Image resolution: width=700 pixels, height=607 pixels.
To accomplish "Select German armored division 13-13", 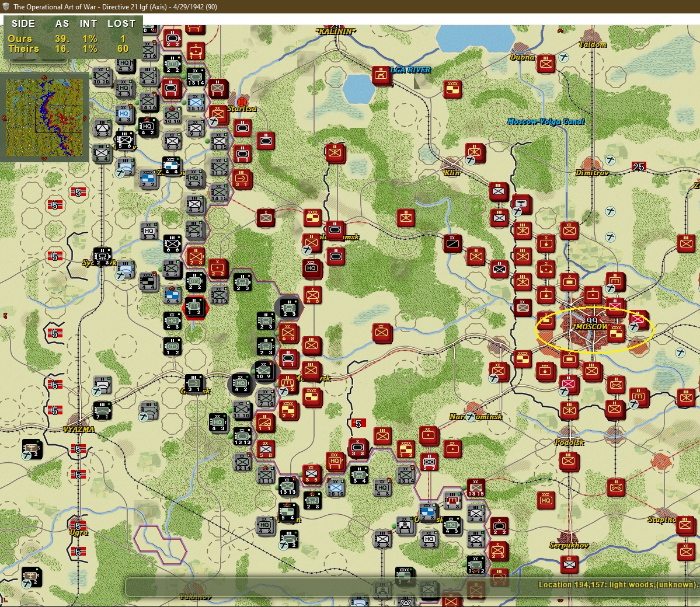I will [x=242, y=435].
